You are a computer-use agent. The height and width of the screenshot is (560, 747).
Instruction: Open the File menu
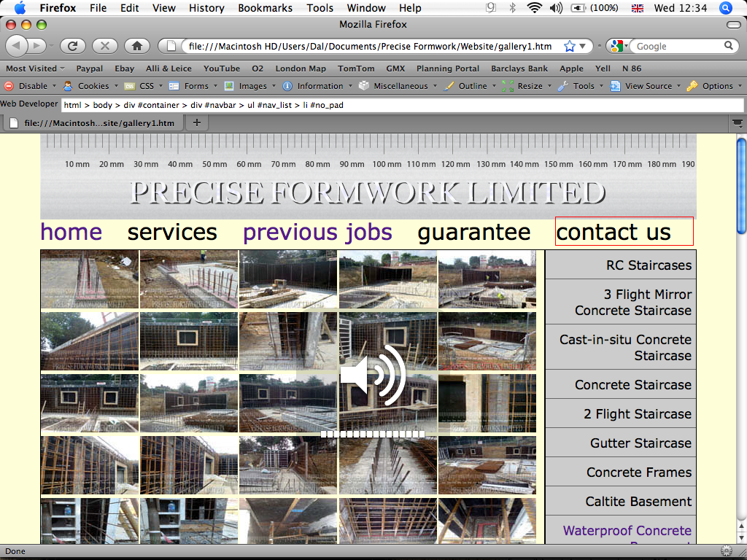point(98,8)
